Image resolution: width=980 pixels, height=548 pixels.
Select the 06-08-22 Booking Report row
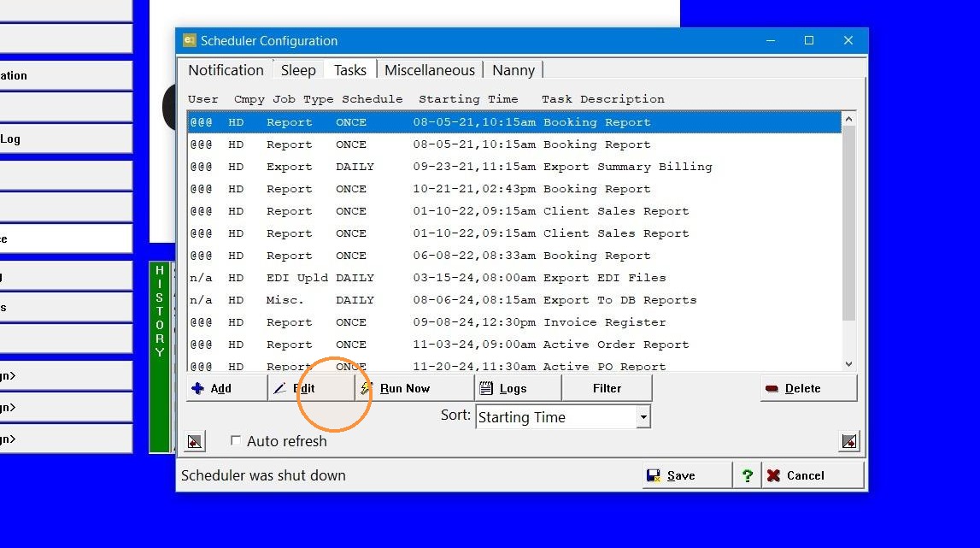click(514, 256)
